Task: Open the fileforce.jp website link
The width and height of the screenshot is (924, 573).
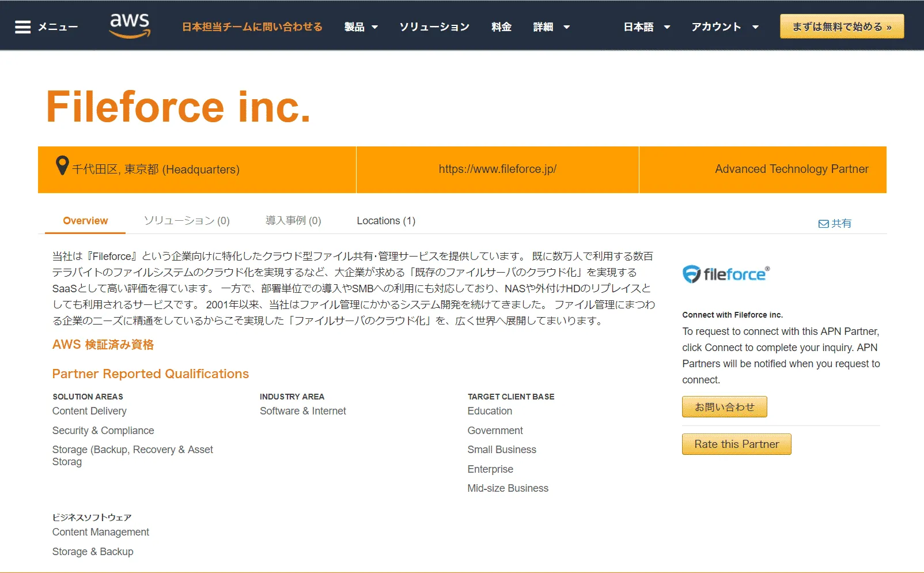Action: [497, 169]
